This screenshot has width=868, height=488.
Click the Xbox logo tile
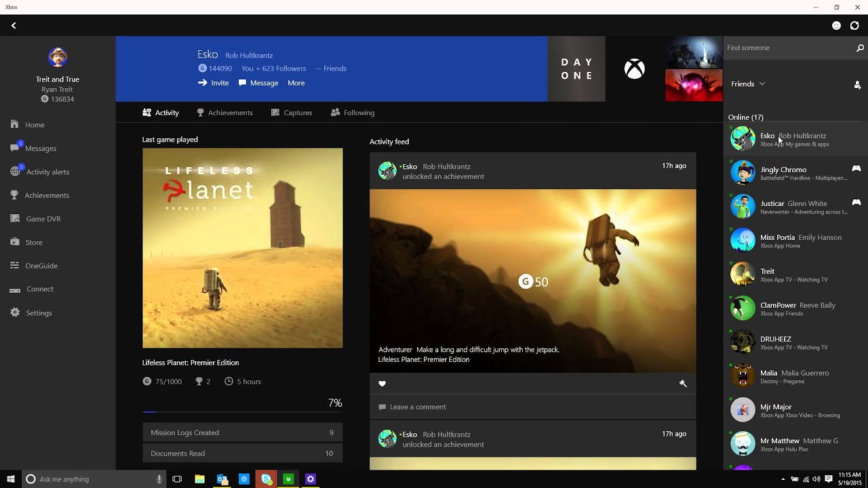635,69
